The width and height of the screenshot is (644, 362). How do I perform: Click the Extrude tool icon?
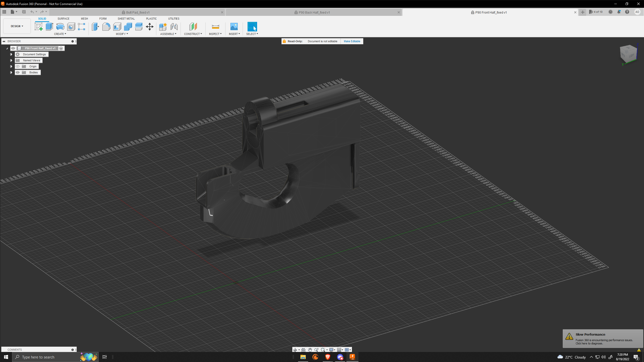pos(49,26)
